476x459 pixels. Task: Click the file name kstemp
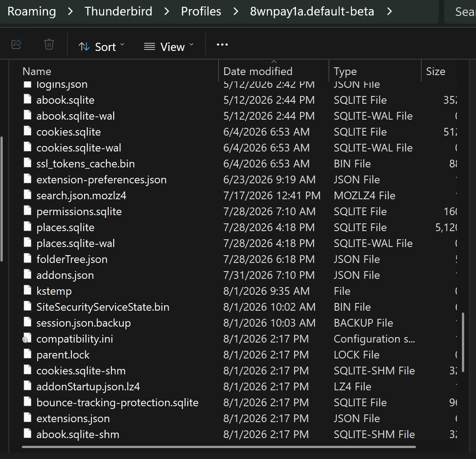[54, 291]
